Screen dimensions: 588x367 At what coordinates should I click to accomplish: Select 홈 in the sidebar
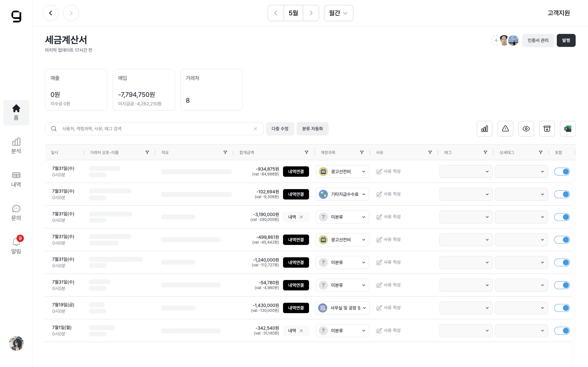click(x=16, y=112)
